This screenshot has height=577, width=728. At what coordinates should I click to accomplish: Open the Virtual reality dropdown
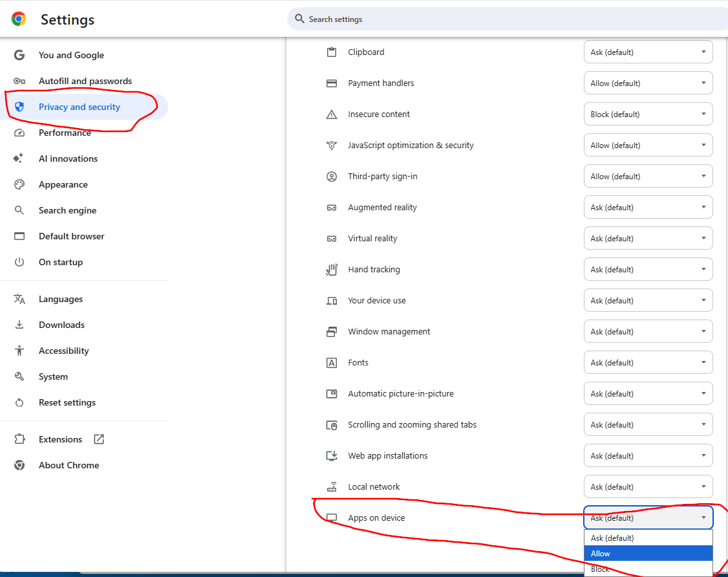tap(648, 239)
